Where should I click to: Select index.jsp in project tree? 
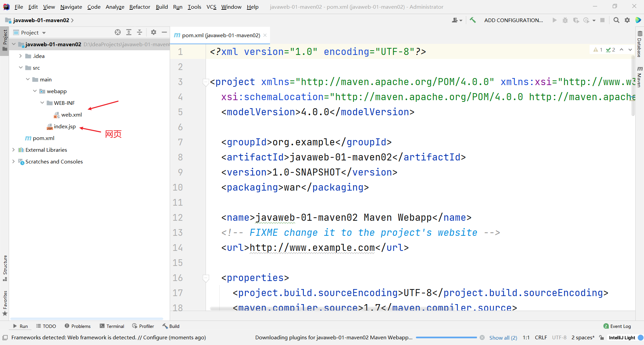tap(65, 126)
